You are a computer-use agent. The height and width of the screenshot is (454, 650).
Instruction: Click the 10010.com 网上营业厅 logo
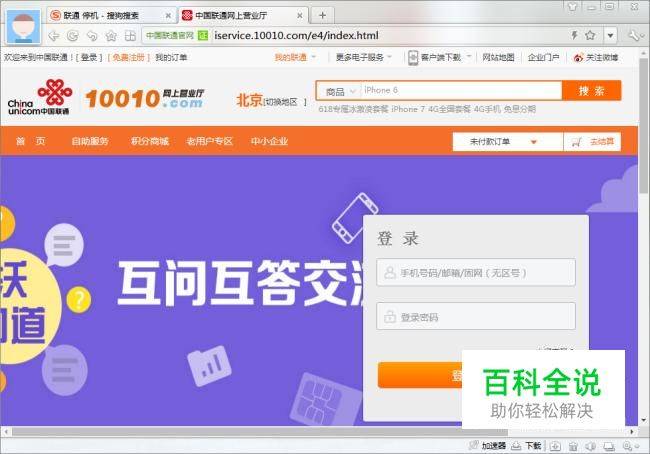pos(144,99)
